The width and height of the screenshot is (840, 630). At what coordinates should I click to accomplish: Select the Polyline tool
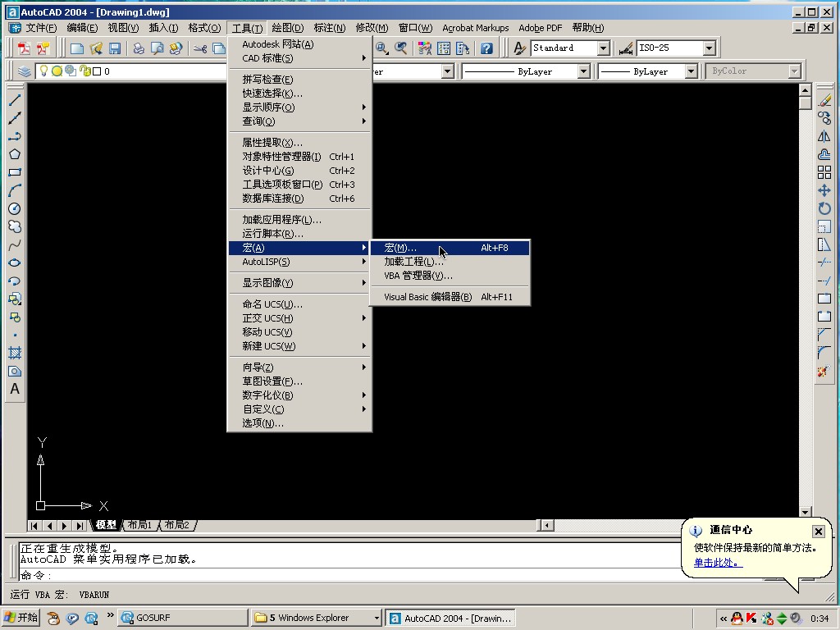(x=15, y=136)
